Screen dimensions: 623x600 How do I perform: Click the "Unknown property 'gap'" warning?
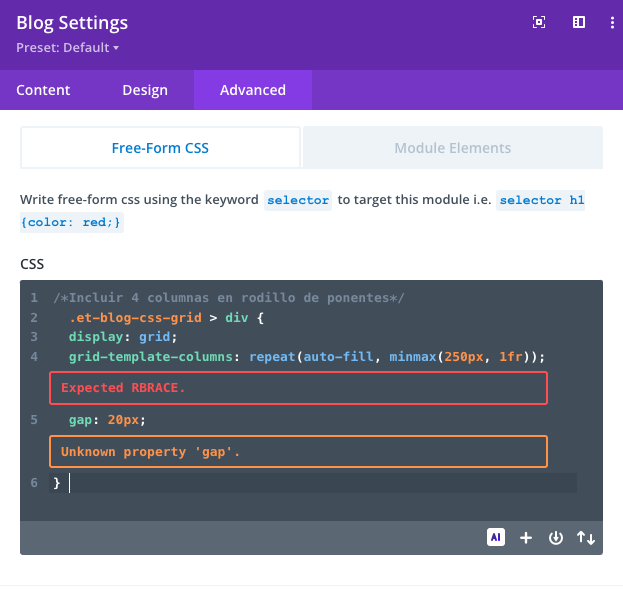pyautogui.click(x=298, y=452)
